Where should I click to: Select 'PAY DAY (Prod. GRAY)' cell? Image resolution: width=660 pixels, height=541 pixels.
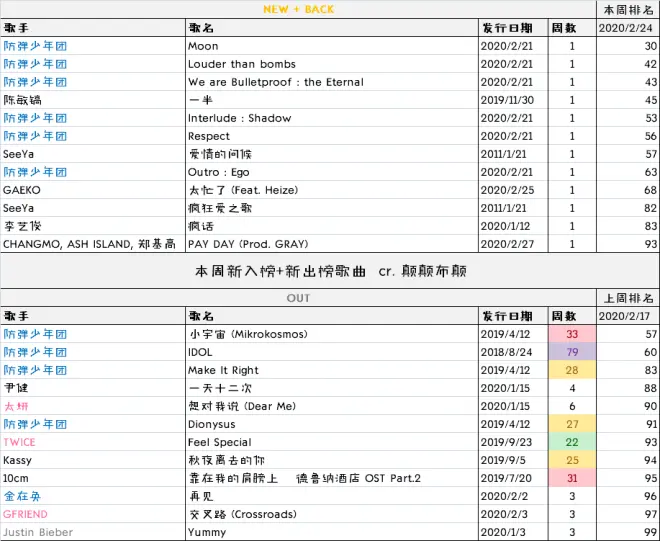332,244
